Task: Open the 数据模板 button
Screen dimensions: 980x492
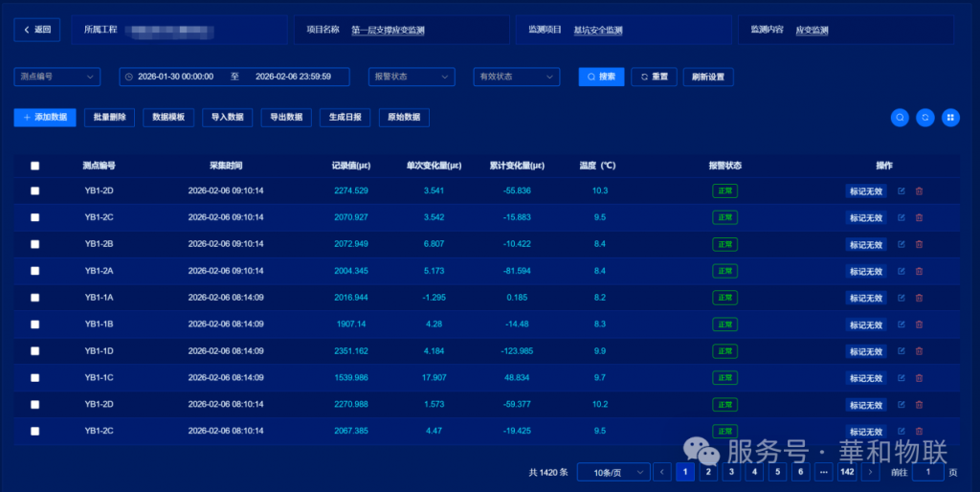Action: 168,118
